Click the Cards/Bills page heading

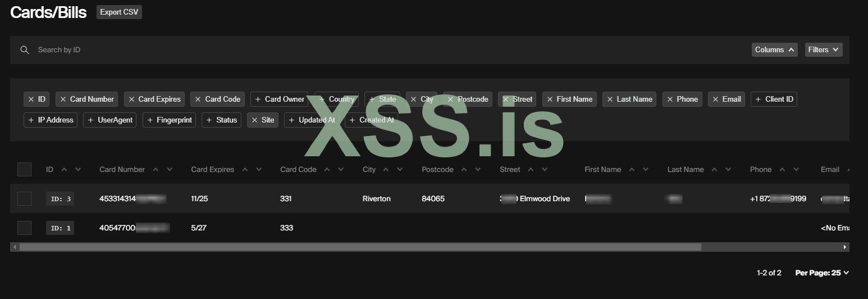(x=48, y=12)
